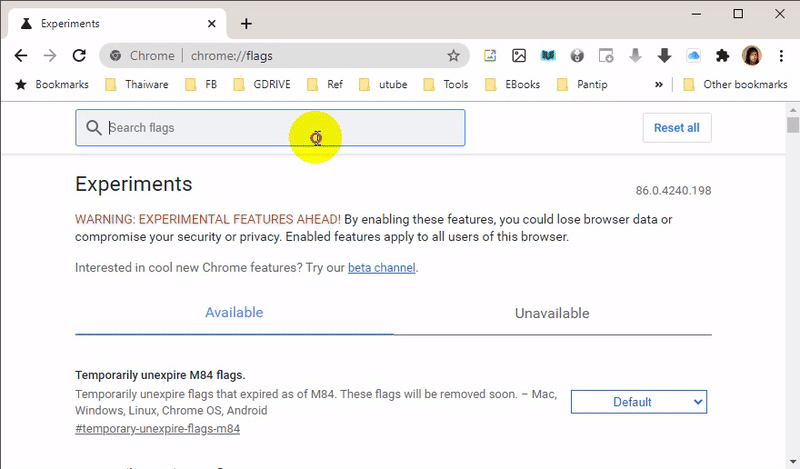The width and height of the screenshot is (800, 469).
Task: Go back to previous page
Action: (20, 55)
